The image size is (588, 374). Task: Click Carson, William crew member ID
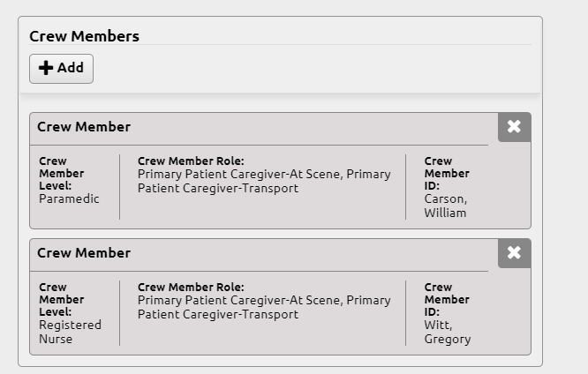(x=446, y=206)
